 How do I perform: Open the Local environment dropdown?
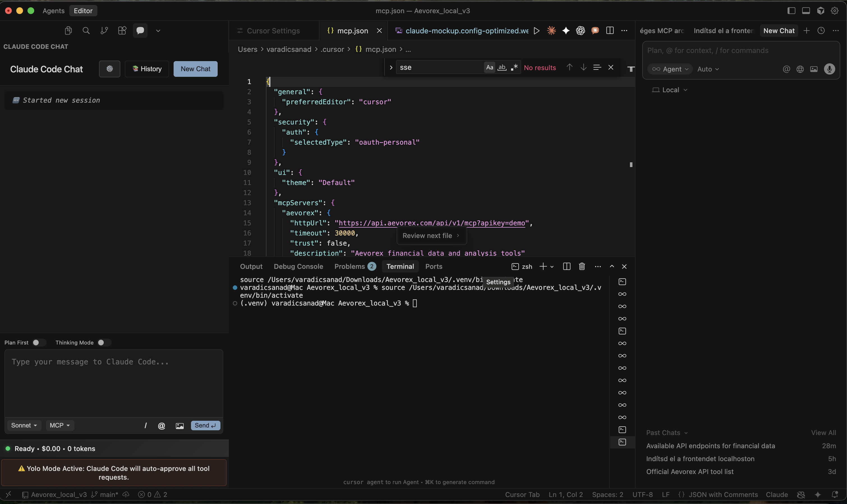pos(670,90)
